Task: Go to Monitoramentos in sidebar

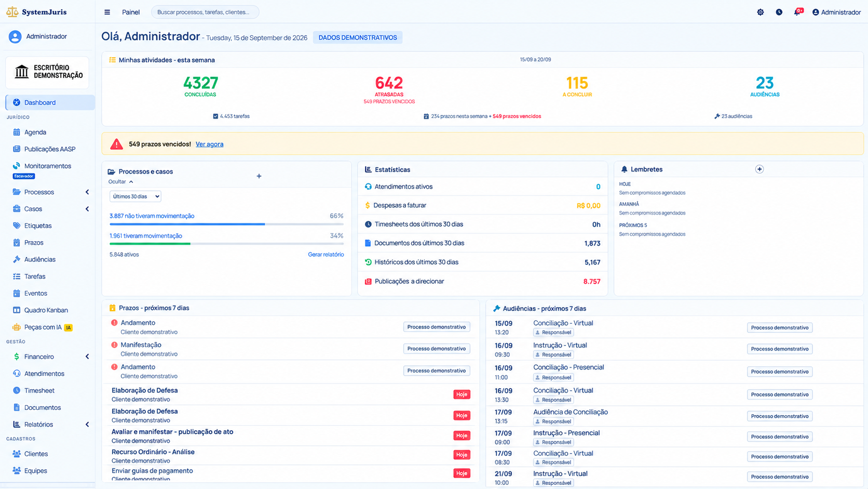Action: 48,166
